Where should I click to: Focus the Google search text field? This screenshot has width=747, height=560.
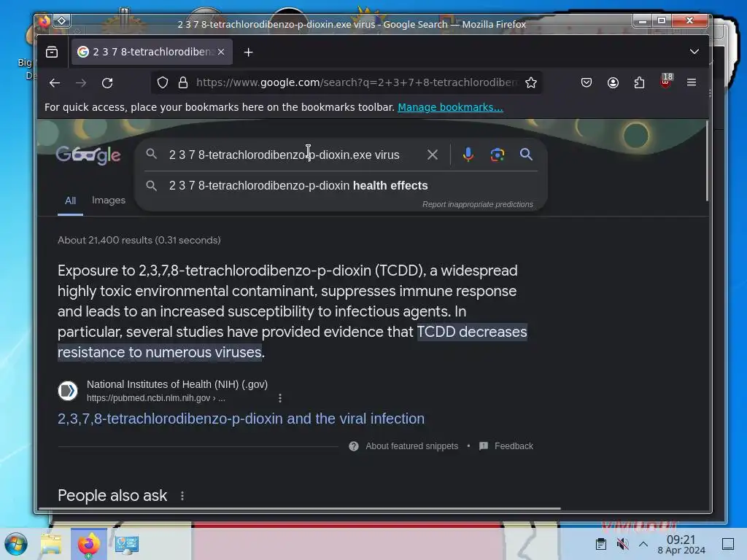point(285,155)
